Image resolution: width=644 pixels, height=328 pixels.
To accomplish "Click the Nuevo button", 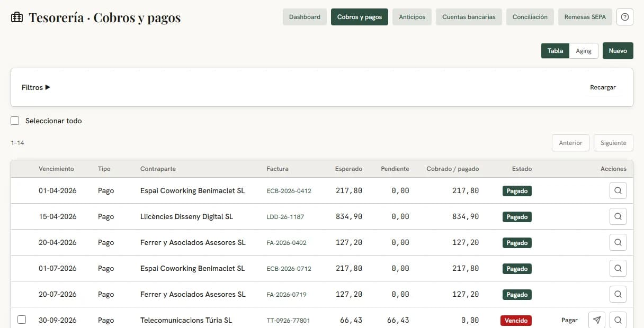I will (x=618, y=51).
